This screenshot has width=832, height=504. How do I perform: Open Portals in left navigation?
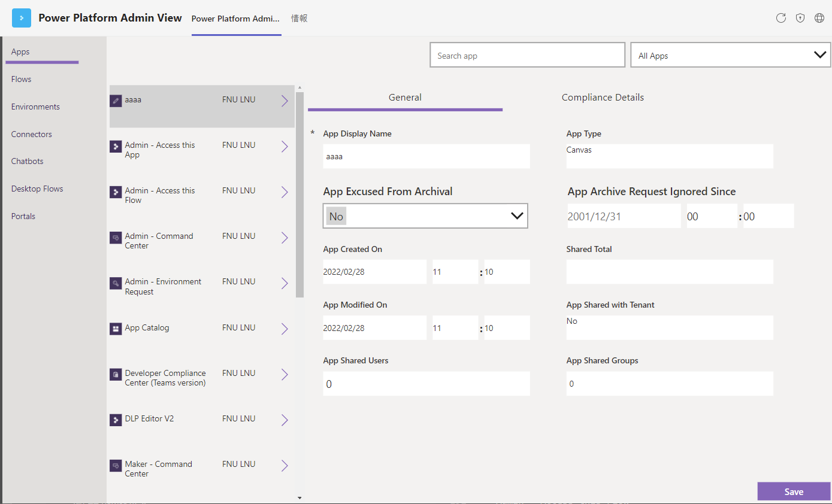click(x=23, y=216)
